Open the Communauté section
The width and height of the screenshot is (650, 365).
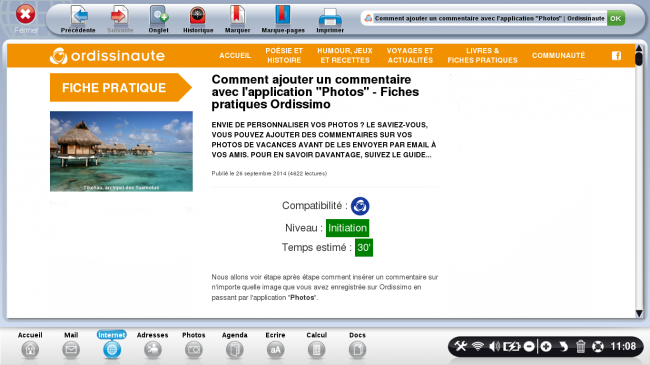558,56
